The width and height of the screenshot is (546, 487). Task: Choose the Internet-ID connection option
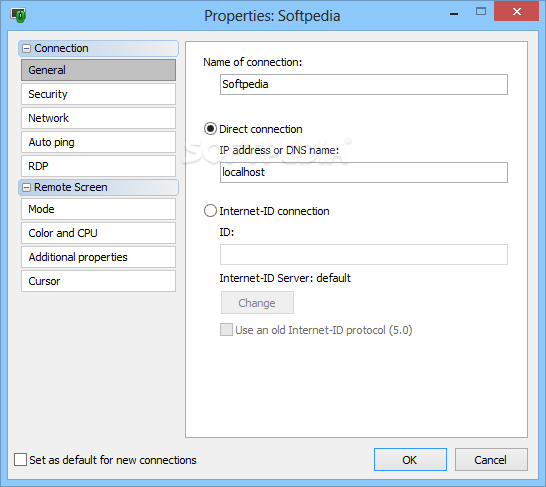[210, 211]
